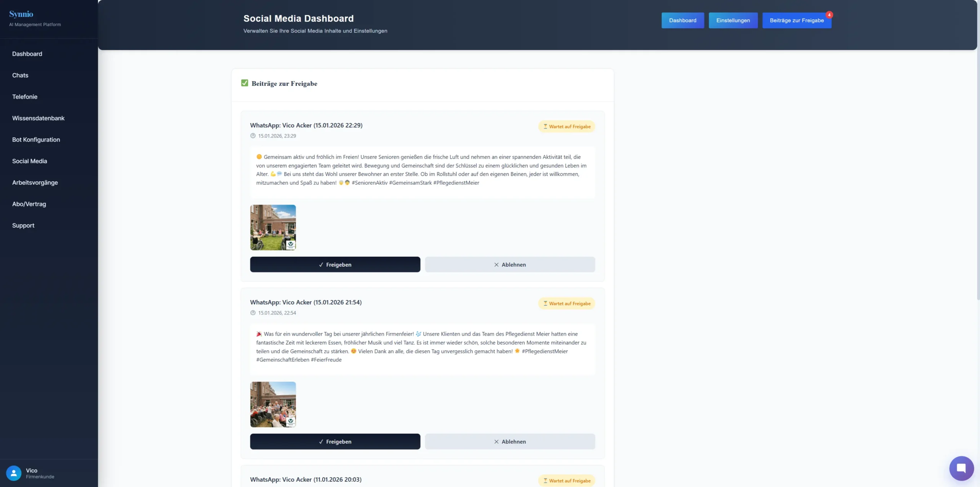Image resolution: width=980 pixels, height=487 pixels.
Task: Open Einstellungen in the header
Action: pyautogui.click(x=733, y=20)
